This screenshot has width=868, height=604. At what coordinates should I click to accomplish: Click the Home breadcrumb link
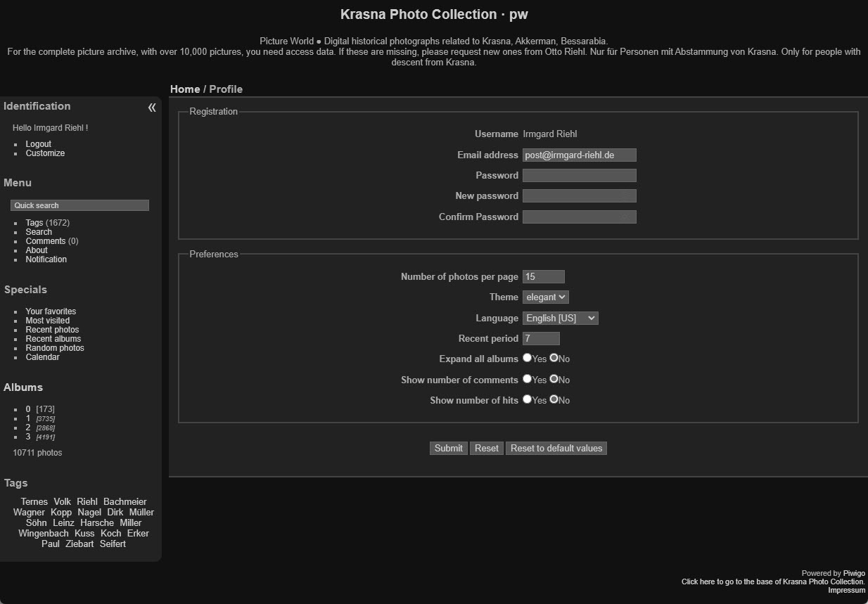[x=185, y=89]
